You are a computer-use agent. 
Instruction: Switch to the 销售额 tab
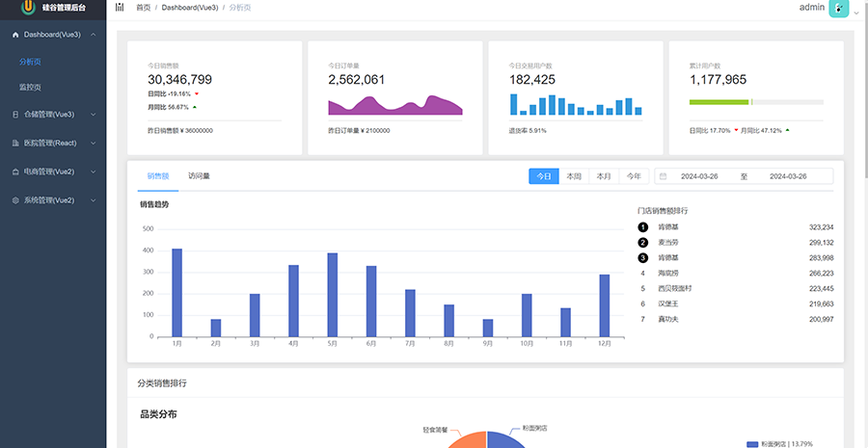click(158, 176)
